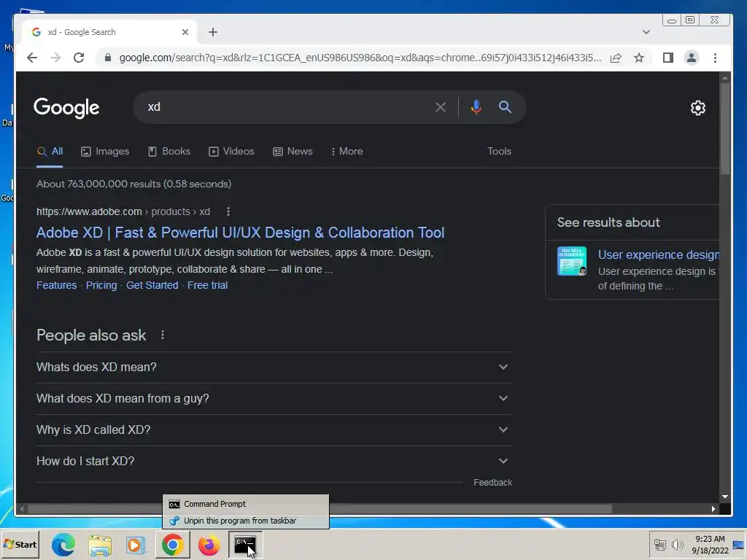This screenshot has height=560, width=747.
Task: Open the clock showing 9:23 AM
Action: [710, 544]
